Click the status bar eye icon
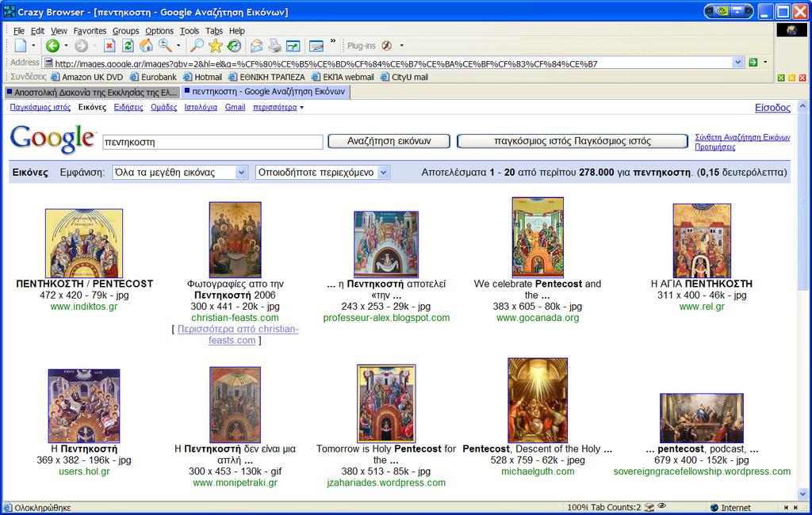Viewport: 812px width, 515px height. point(662,507)
